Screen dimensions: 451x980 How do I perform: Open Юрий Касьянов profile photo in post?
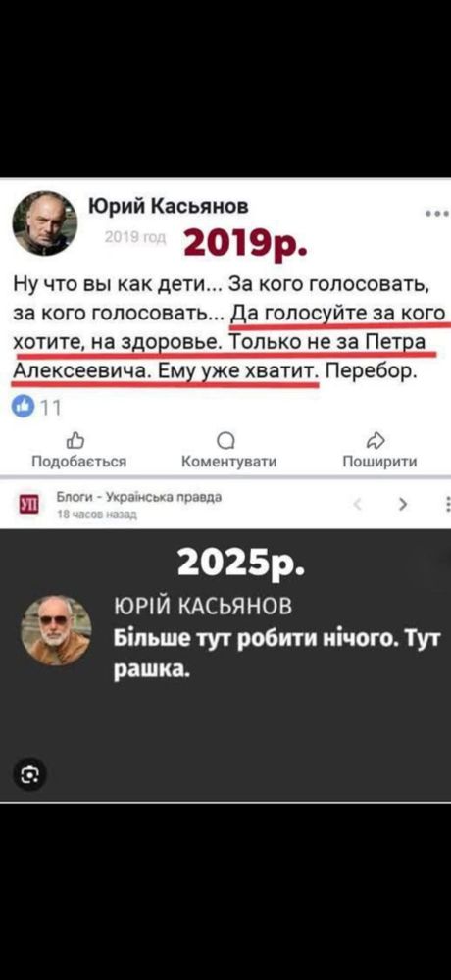(45, 223)
